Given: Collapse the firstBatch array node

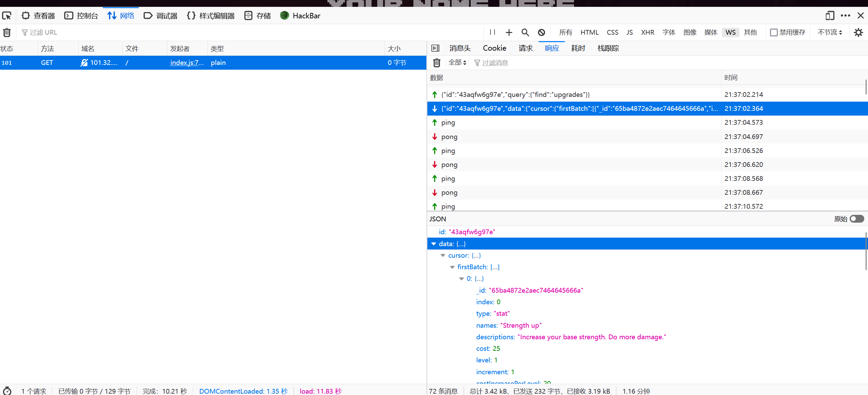Looking at the screenshot, I should 452,267.
